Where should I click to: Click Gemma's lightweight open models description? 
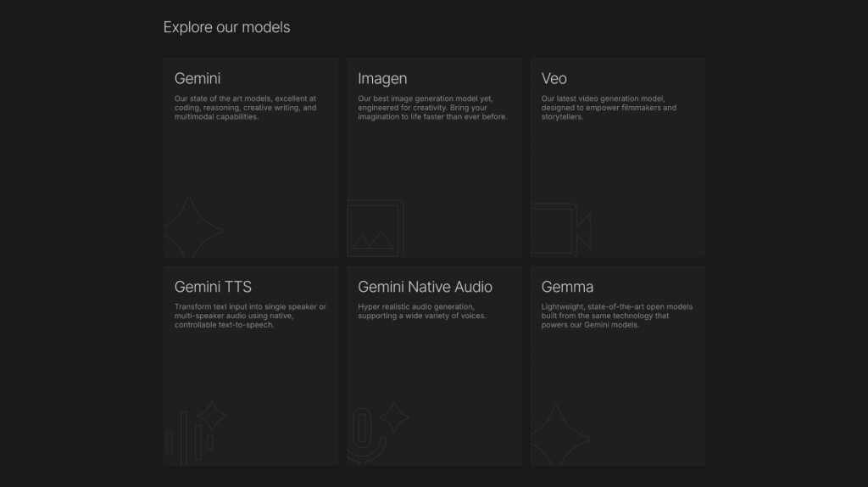(616, 316)
